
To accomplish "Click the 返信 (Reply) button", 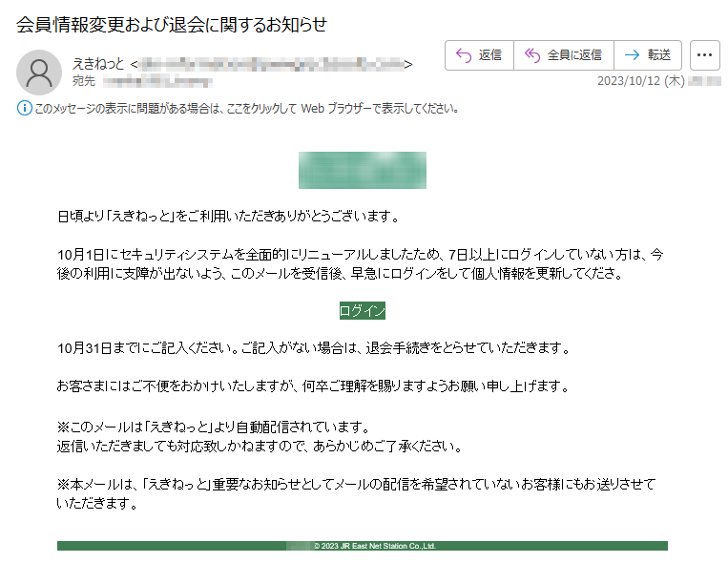I will [479, 55].
